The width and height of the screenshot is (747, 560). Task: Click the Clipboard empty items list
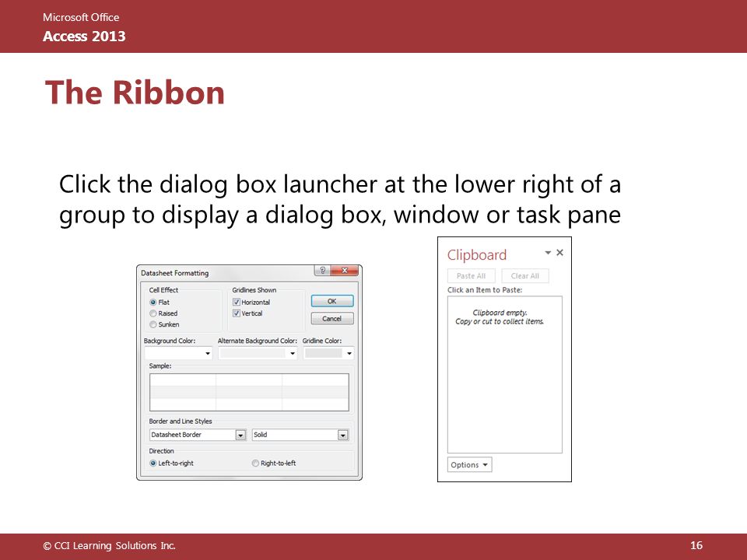(504, 375)
